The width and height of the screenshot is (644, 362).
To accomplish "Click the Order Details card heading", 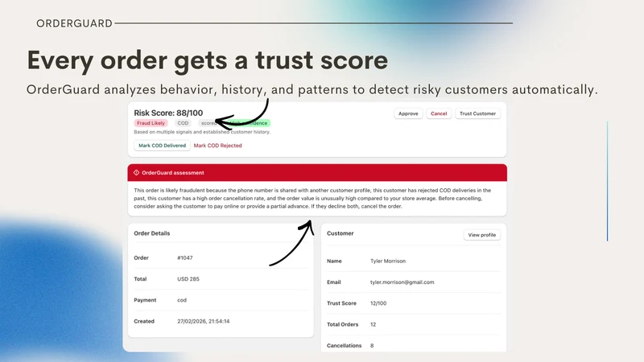I will 152,233.
